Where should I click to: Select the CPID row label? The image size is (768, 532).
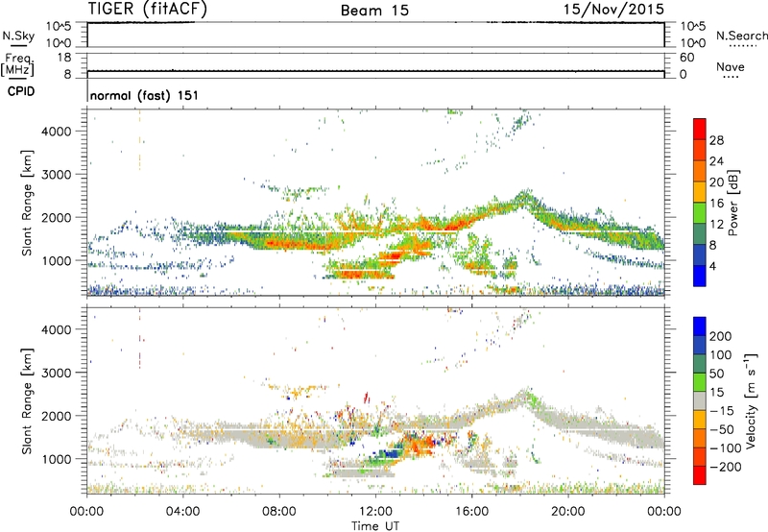coord(21,91)
